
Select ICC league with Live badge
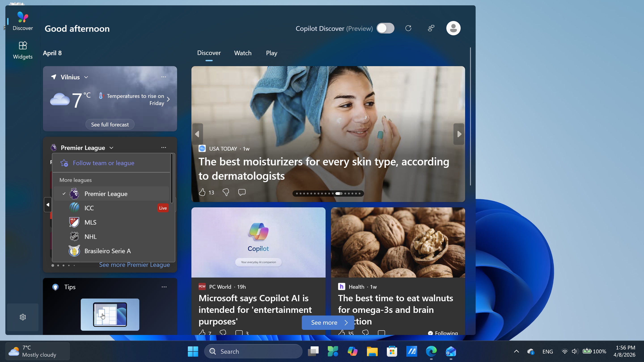[112, 208]
